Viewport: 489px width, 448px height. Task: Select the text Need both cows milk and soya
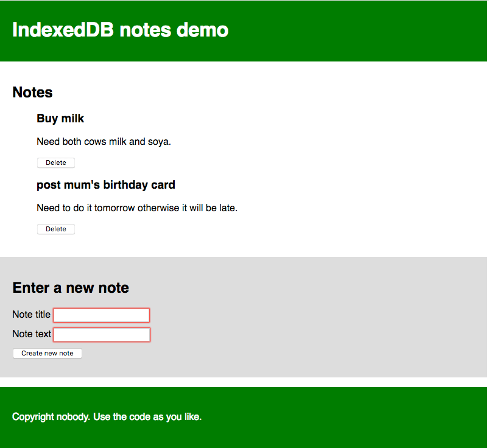pyautogui.click(x=104, y=141)
